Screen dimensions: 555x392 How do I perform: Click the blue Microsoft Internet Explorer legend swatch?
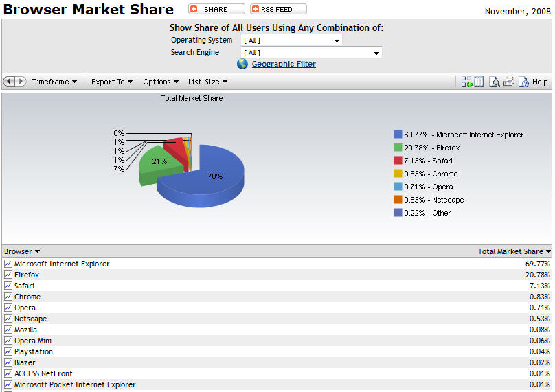(398, 135)
